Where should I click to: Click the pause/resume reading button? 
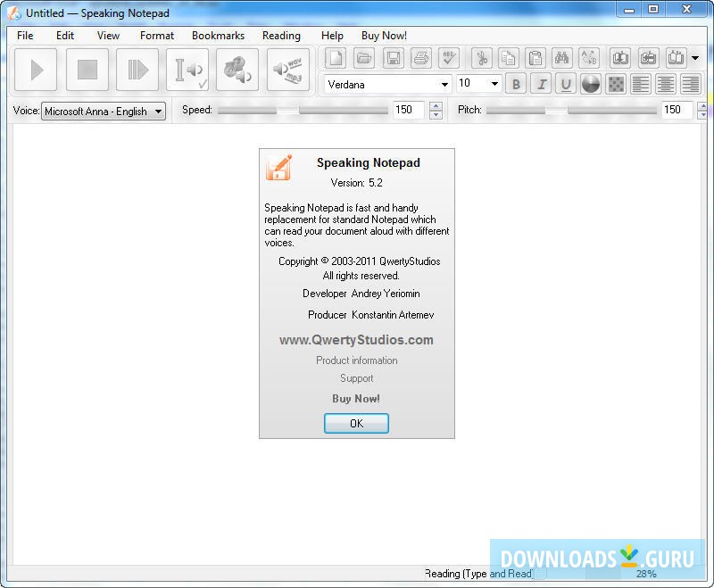(137, 70)
